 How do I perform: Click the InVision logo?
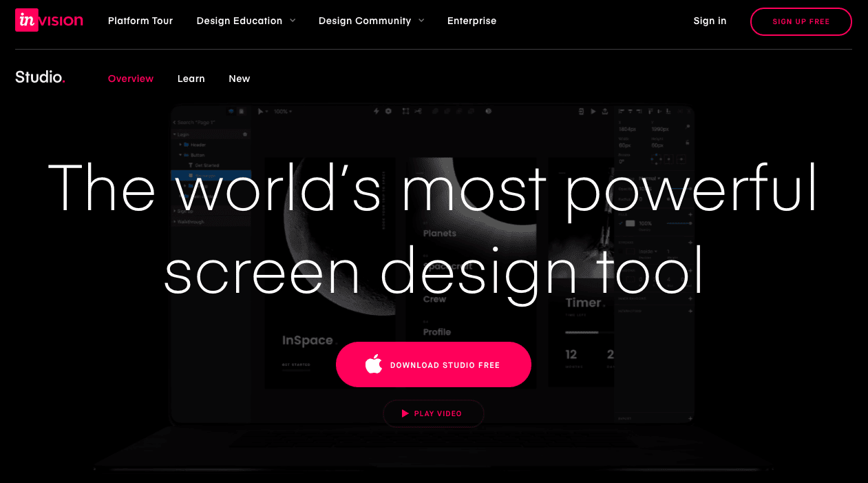[x=49, y=21]
